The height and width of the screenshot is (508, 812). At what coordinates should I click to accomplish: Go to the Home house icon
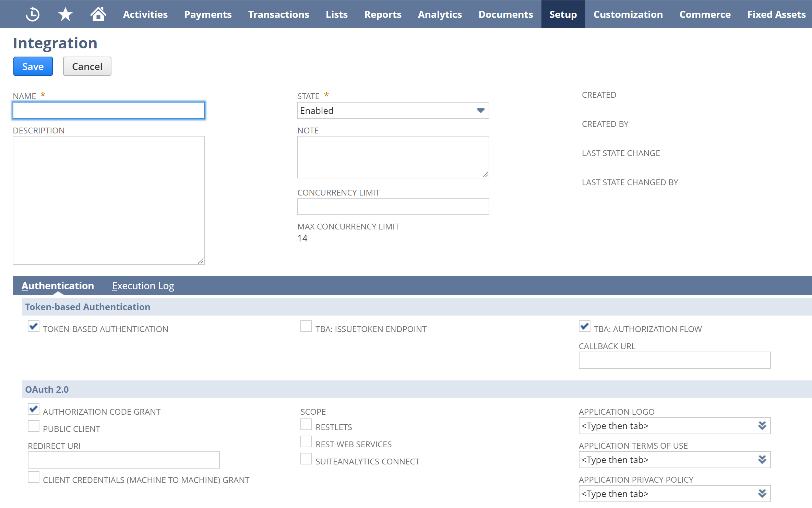[98, 14]
